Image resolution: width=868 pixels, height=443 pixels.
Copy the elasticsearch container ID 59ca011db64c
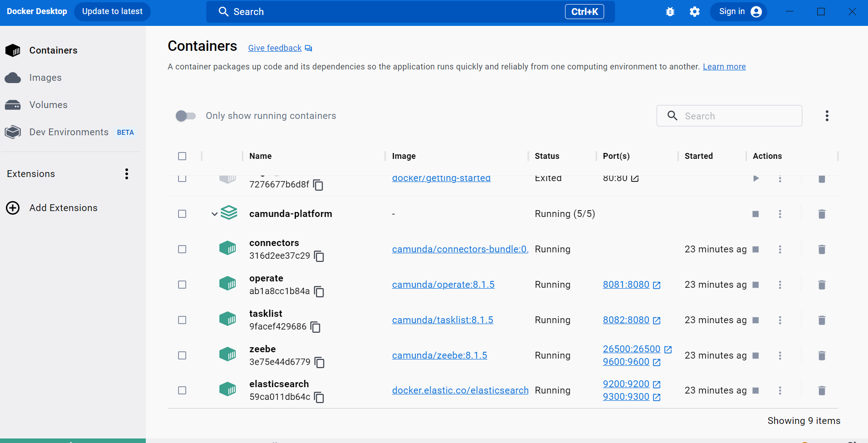coord(319,398)
